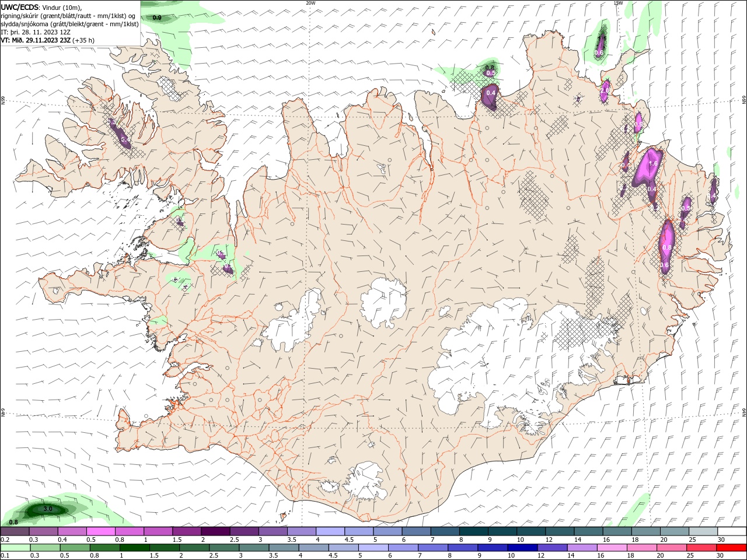
Task: Click the UWC/ECDS title text
Action: 19,7
